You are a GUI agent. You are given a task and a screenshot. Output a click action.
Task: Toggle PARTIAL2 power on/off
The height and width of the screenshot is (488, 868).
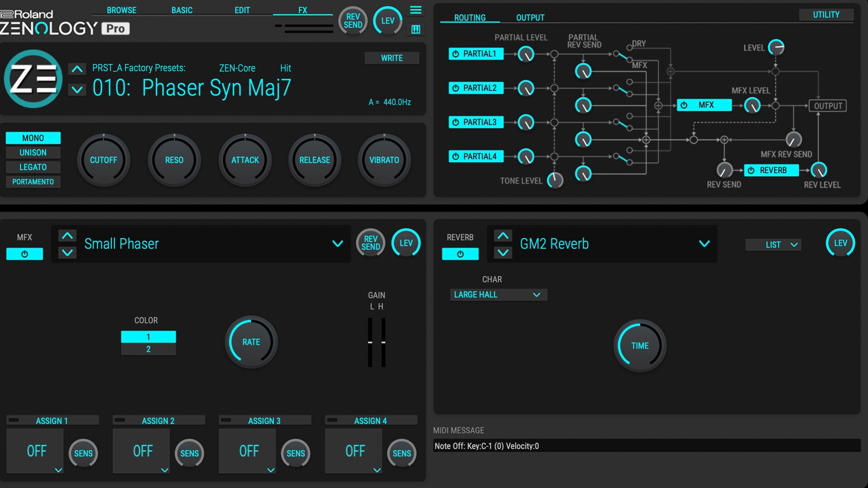click(x=476, y=88)
